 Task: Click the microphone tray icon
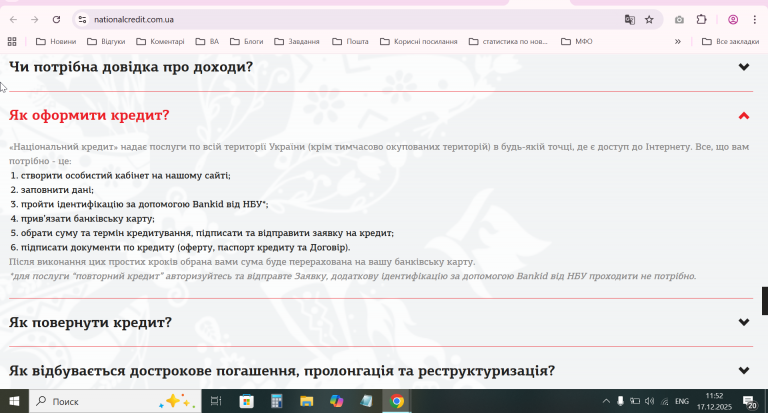coord(620,401)
